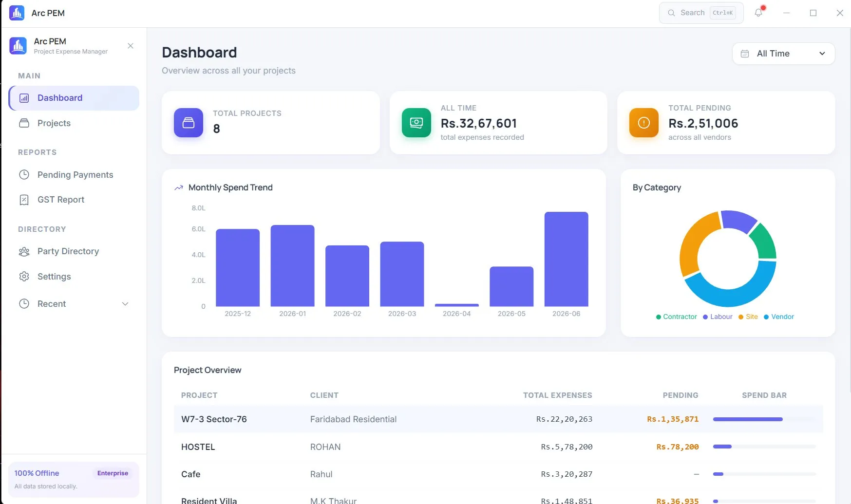851x504 pixels.
Task: Click the 2026-06 bar in spend chart
Action: click(x=566, y=259)
